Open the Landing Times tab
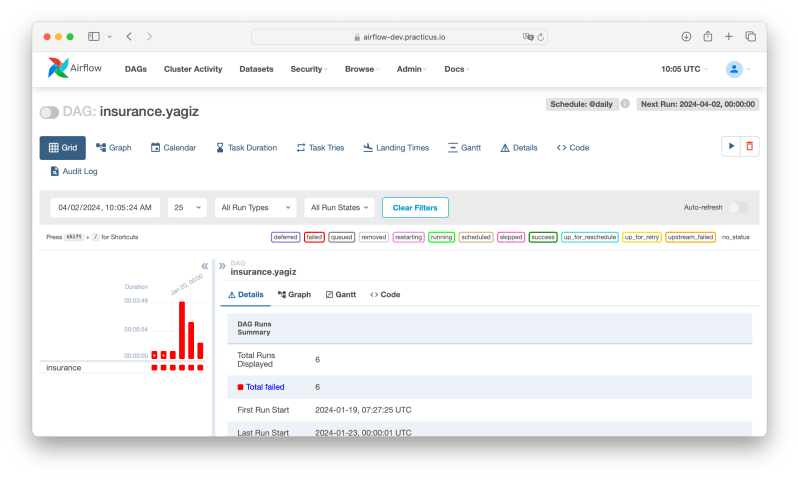The image size is (799, 479). [x=396, y=148]
